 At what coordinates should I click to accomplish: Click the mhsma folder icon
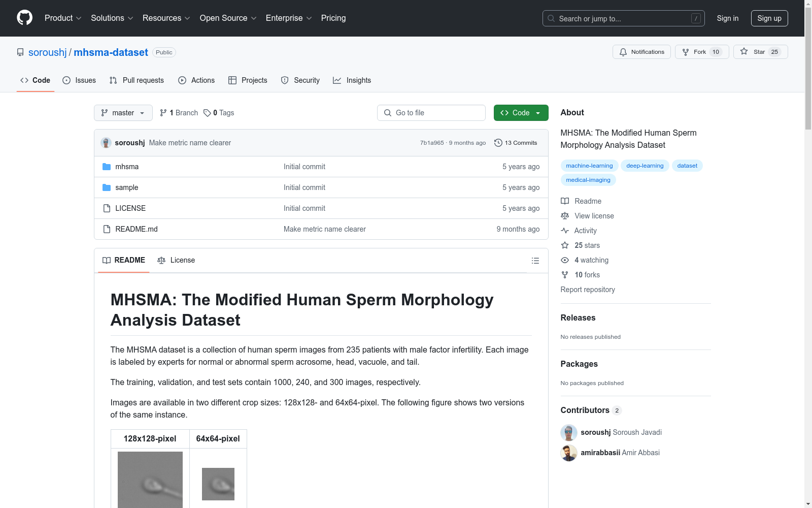[x=107, y=167]
